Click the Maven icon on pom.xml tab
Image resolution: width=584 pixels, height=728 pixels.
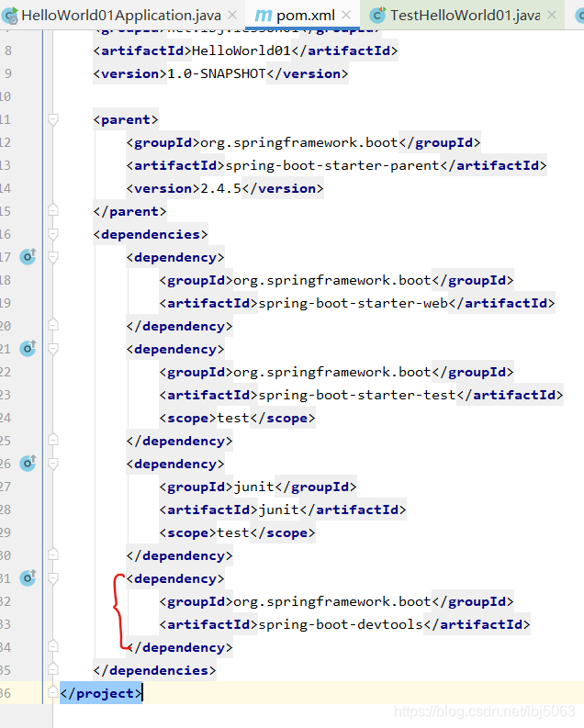tap(264, 16)
